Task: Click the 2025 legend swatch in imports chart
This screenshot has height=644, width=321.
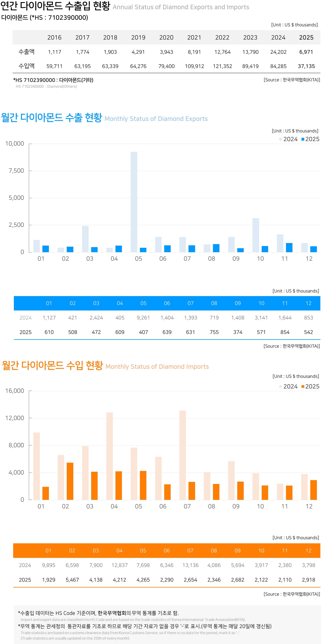Action: pyautogui.click(x=303, y=386)
